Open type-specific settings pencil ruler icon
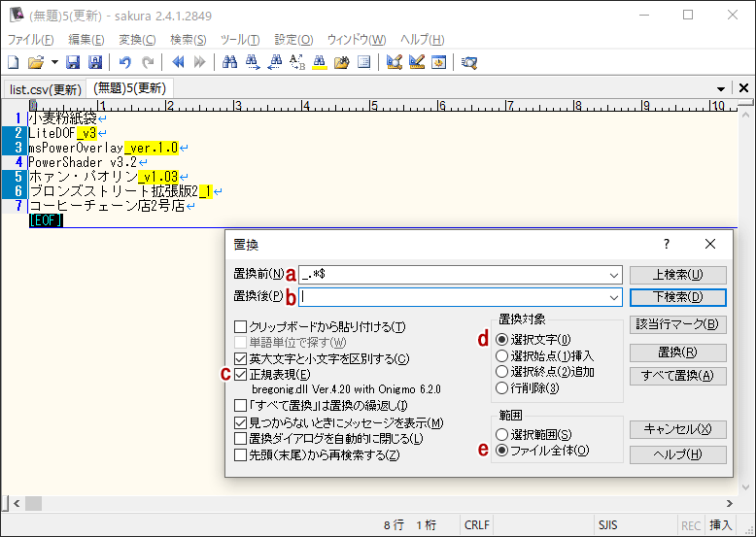The height and width of the screenshot is (537, 756). click(417, 62)
